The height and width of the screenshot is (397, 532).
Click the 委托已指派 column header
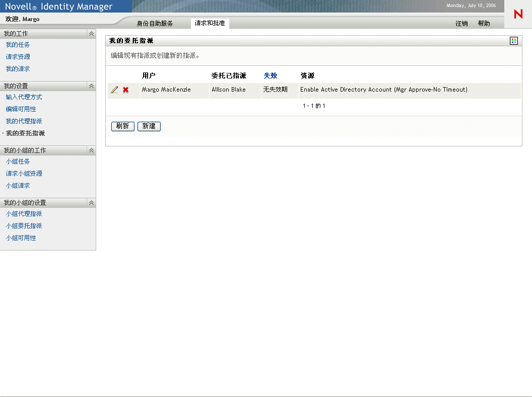(x=229, y=75)
